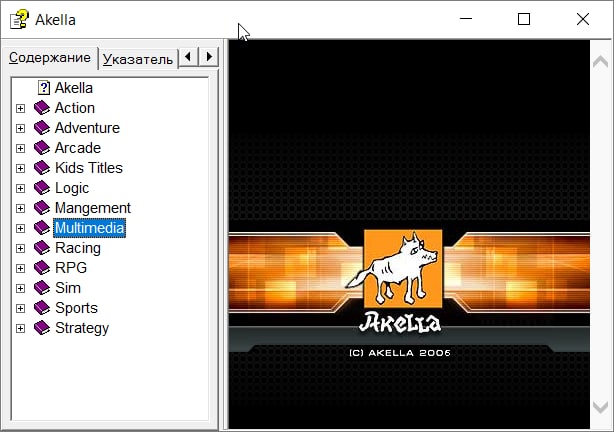Click the help window icon in title bar
Image resolution: width=614 pixels, height=432 pixels.
(19, 19)
